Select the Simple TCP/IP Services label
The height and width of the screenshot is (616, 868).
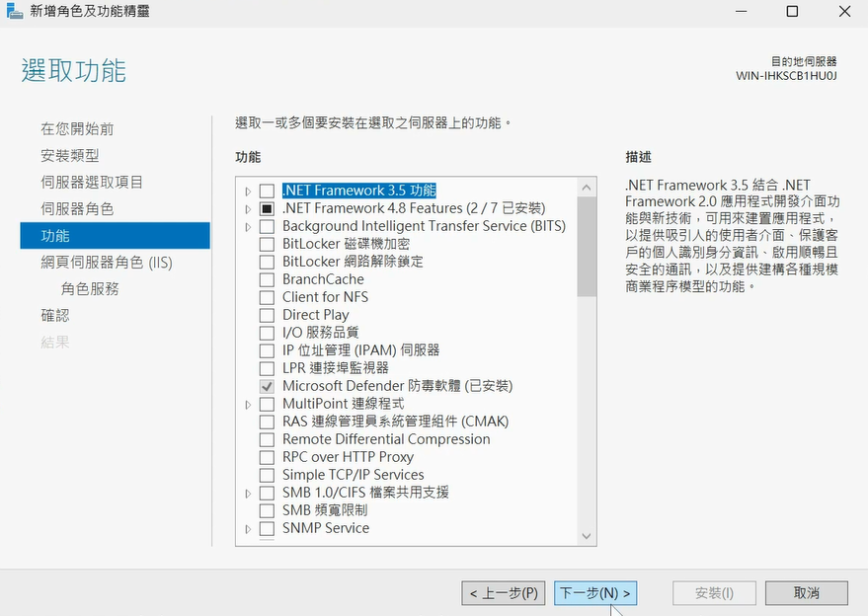(x=354, y=475)
